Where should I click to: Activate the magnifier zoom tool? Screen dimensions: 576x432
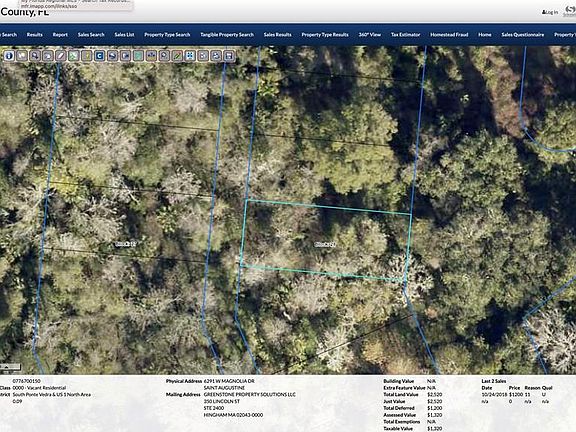(35, 56)
